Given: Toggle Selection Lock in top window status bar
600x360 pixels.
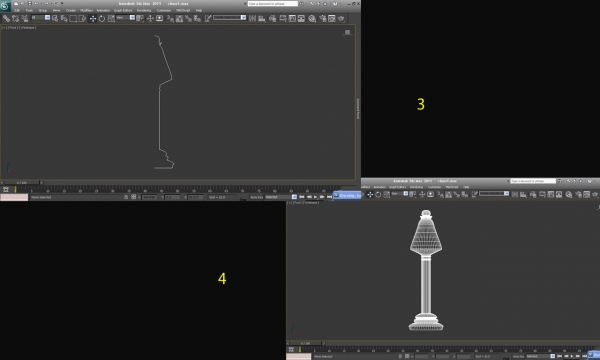Looking at the screenshot, I should pyautogui.click(x=126, y=197).
